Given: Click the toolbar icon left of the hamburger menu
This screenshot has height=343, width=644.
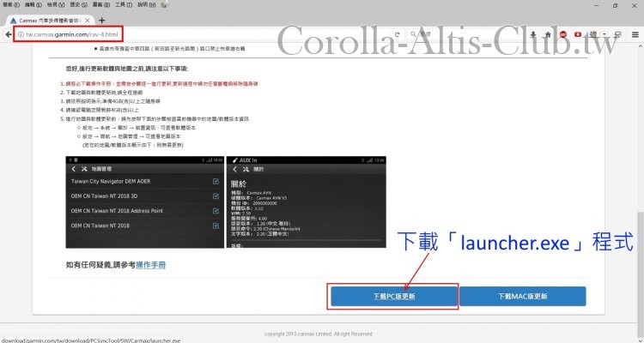Looking at the screenshot, I should point(617,34).
